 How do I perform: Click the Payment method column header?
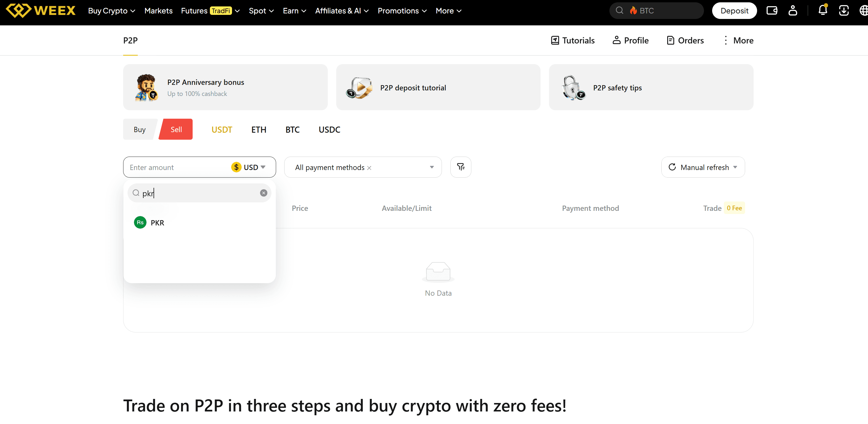tap(590, 208)
